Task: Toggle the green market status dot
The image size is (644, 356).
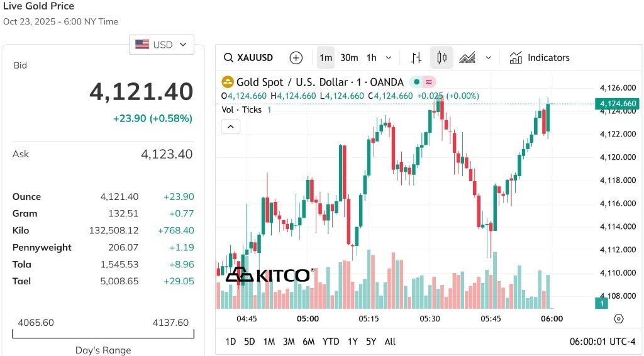Action: (416, 82)
